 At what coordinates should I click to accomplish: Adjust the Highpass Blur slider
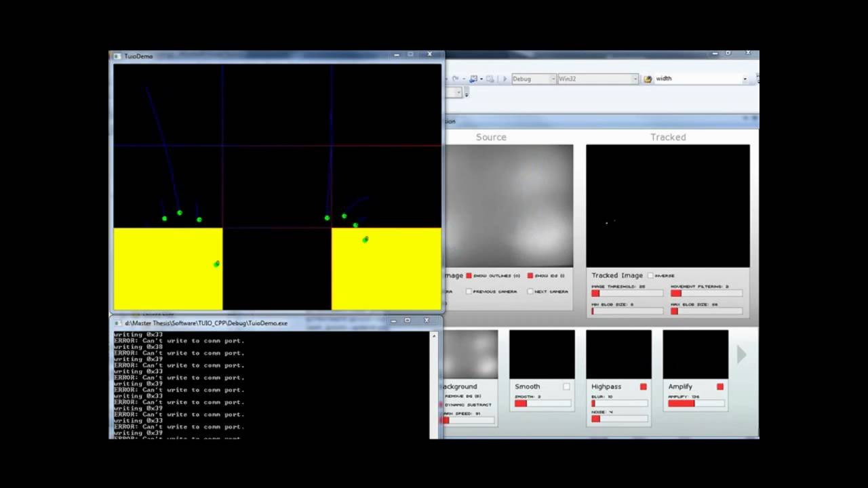tap(620, 403)
